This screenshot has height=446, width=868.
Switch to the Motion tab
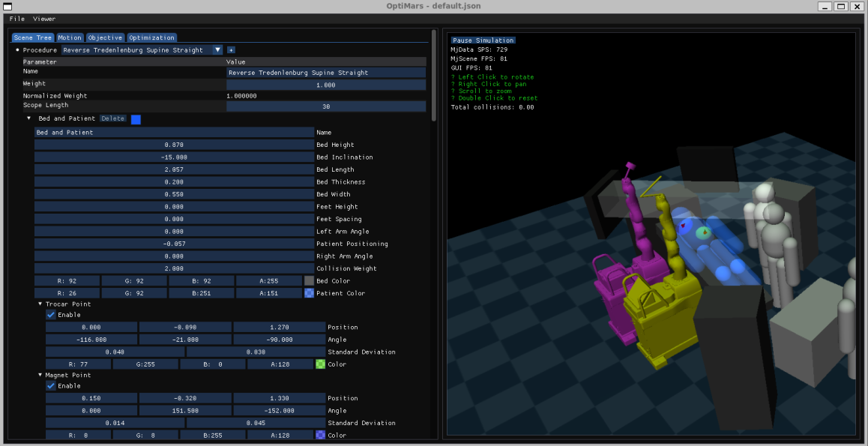click(70, 37)
